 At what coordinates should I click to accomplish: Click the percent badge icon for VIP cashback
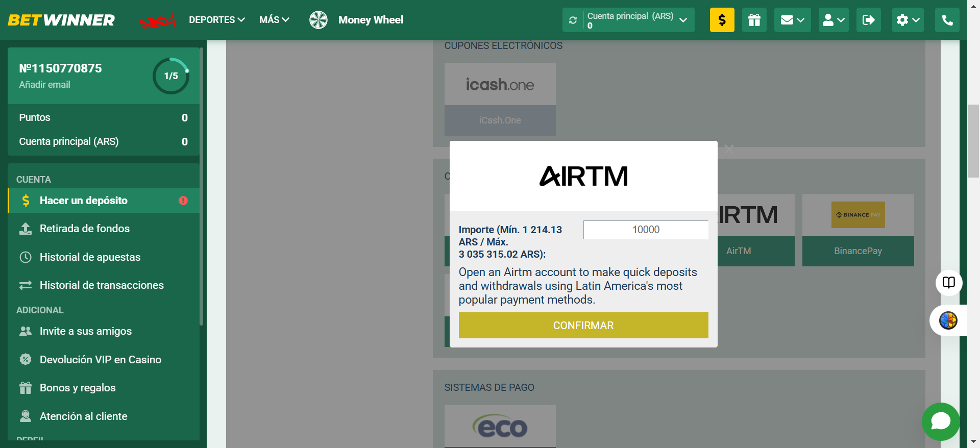click(x=26, y=359)
